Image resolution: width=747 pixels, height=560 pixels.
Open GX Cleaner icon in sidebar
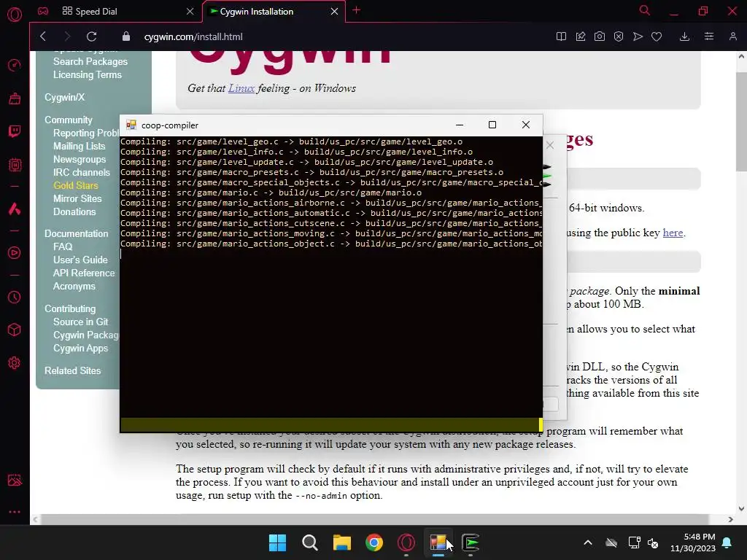[x=15, y=98]
